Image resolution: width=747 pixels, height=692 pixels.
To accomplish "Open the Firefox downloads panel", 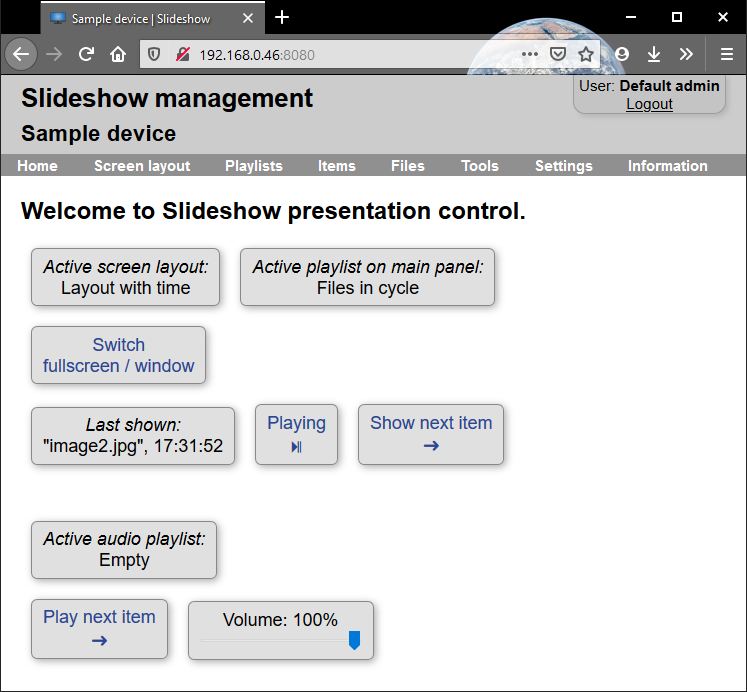I will pyautogui.click(x=654, y=54).
